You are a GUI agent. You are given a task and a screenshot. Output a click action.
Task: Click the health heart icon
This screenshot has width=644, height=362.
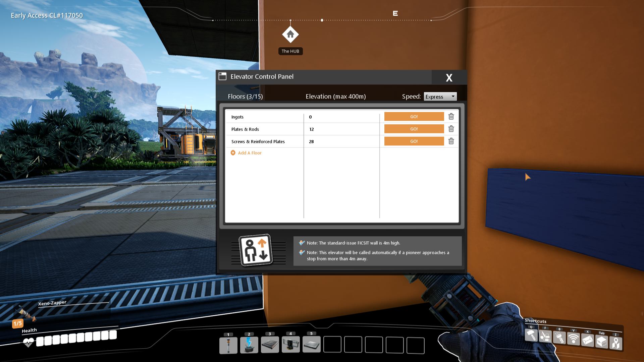click(x=29, y=343)
